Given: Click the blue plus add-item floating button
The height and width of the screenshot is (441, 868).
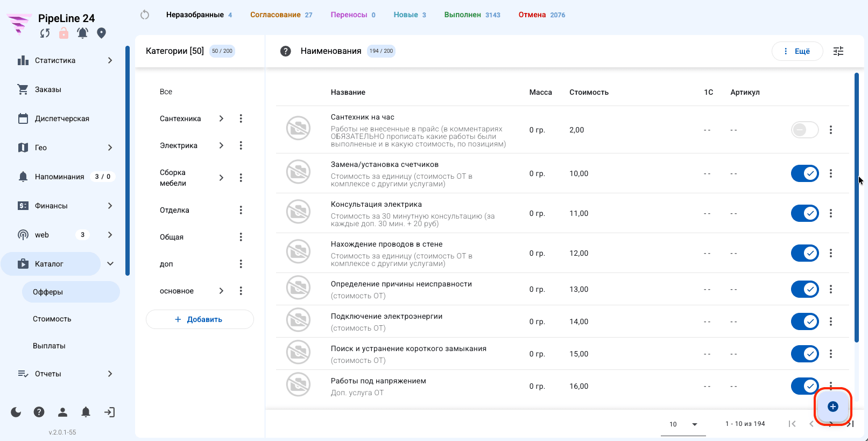Looking at the screenshot, I should click(833, 407).
